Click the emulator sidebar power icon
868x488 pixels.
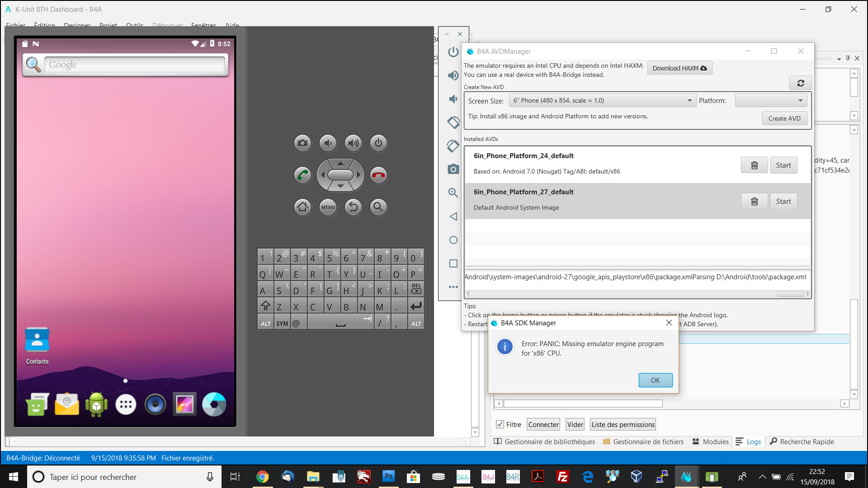click(453, 52)
